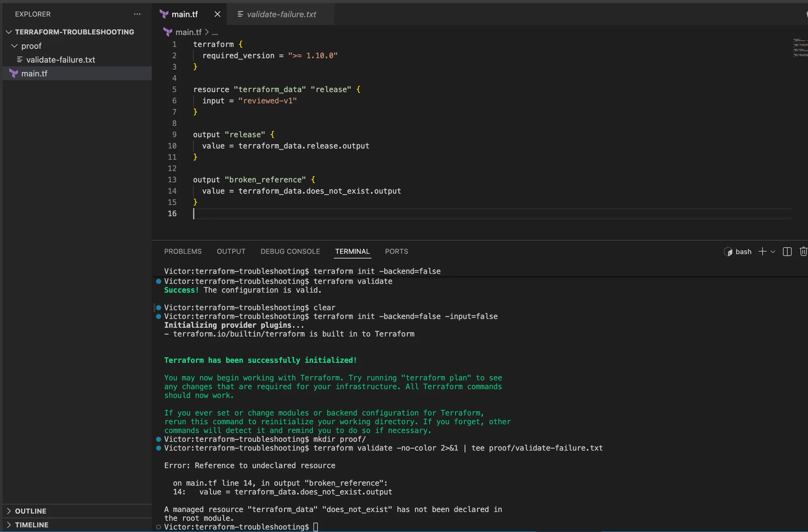Click the bash terminal profile label
This screenshot has width=808, height=532.
(743, 252)
